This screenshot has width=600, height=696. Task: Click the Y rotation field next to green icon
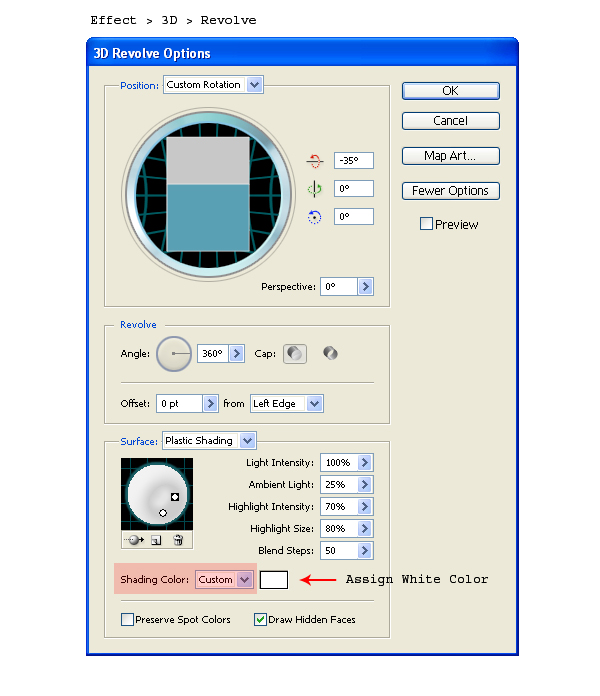click(354, 189)
